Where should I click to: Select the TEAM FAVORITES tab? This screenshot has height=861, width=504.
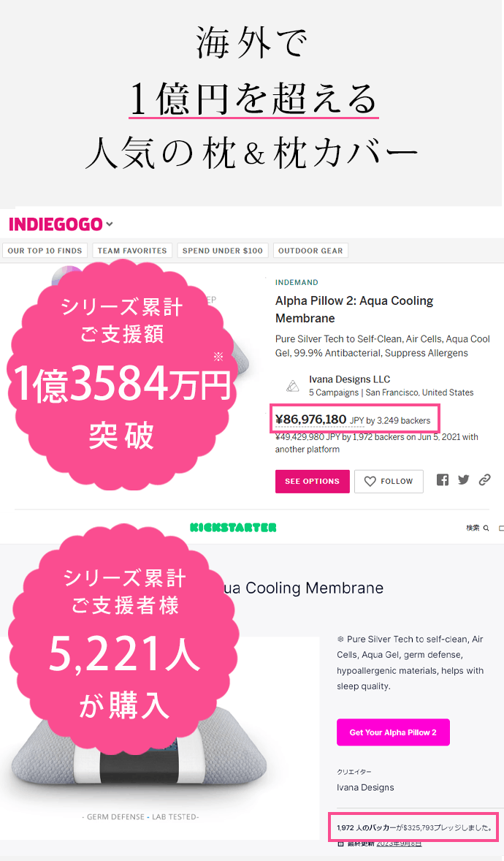click(132, 251)
